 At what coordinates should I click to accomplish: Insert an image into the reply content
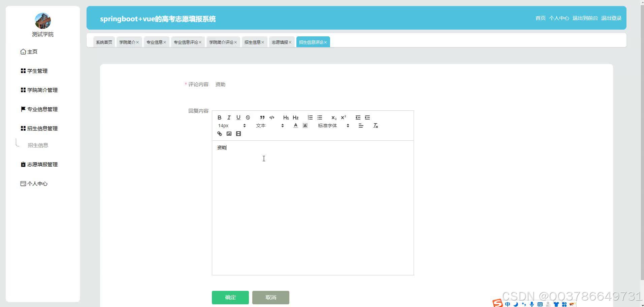pos(229,134)
